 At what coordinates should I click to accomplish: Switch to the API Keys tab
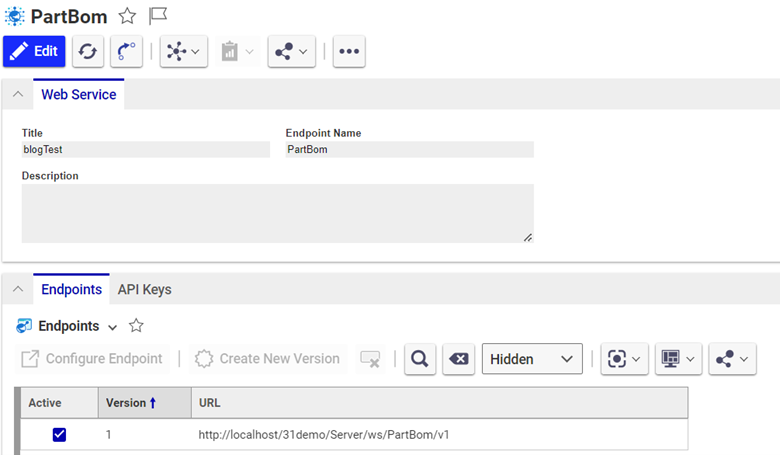(144, 290)
